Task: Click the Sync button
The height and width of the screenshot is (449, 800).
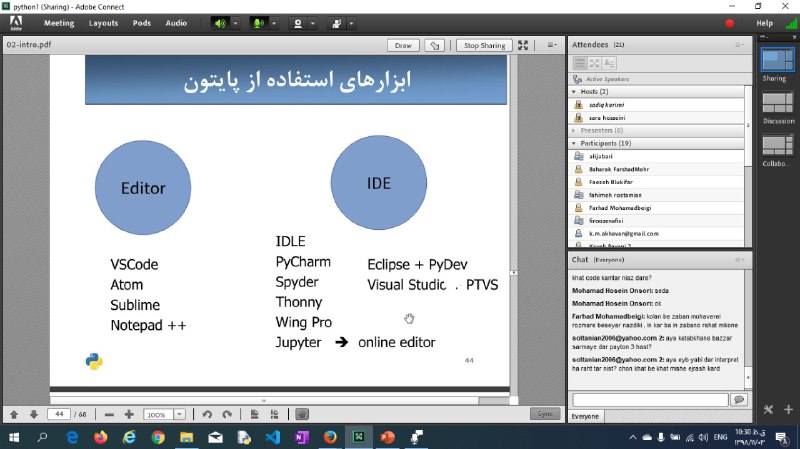Action: click(545, 414)
